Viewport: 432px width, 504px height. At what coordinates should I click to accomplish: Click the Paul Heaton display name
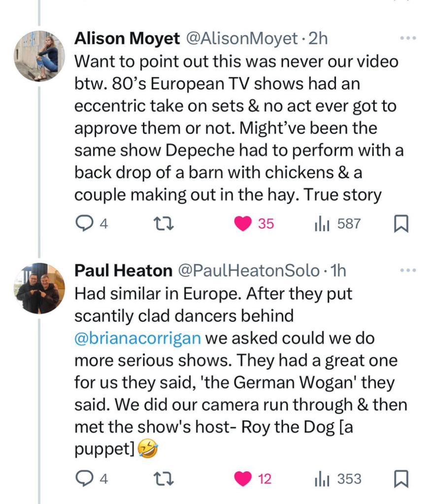[123, 270]
